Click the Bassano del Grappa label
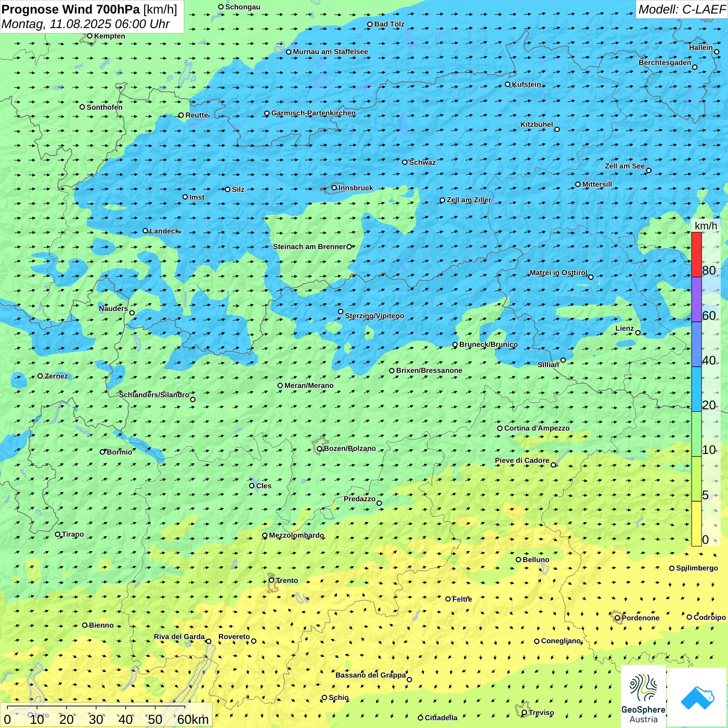The width and height of the screenshot is (728, 728). [370, 675]
